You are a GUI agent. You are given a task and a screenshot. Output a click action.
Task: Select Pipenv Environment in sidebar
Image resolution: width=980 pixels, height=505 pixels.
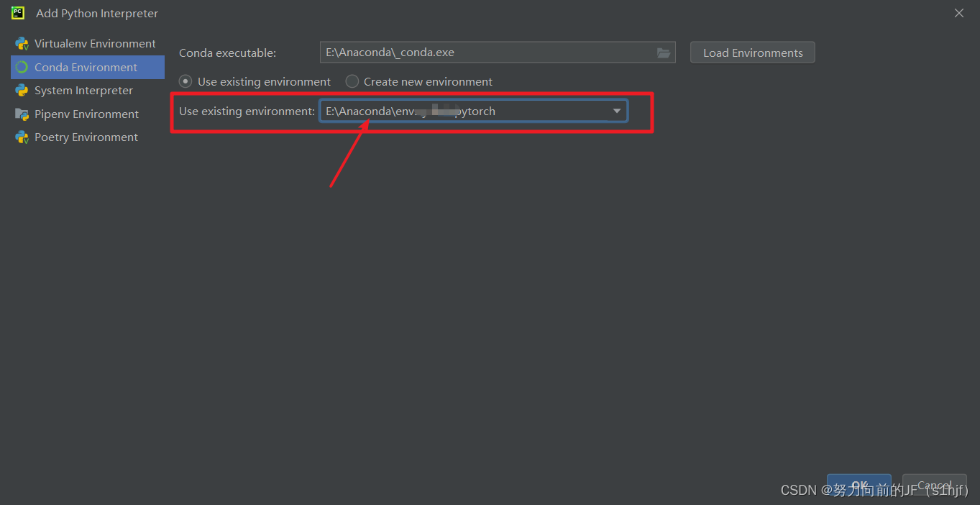click(x=88, y=114)
